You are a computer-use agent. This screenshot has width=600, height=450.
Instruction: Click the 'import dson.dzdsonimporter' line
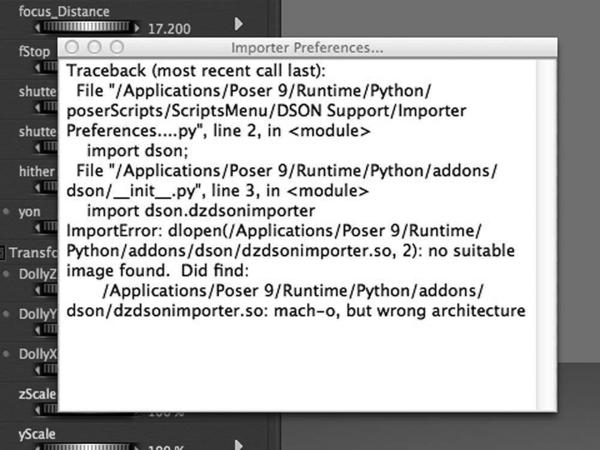click(x=201, y=211)
